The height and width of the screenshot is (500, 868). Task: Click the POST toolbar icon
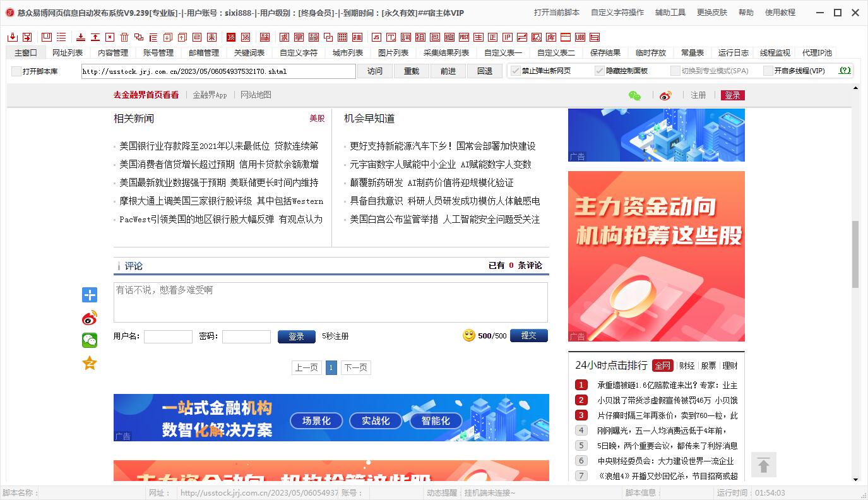pos(463,37)
